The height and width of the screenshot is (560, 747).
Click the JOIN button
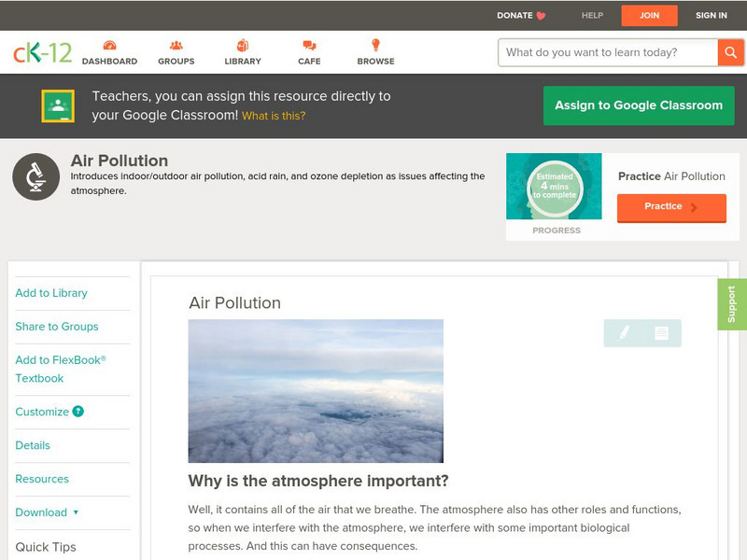click(649, 15)
